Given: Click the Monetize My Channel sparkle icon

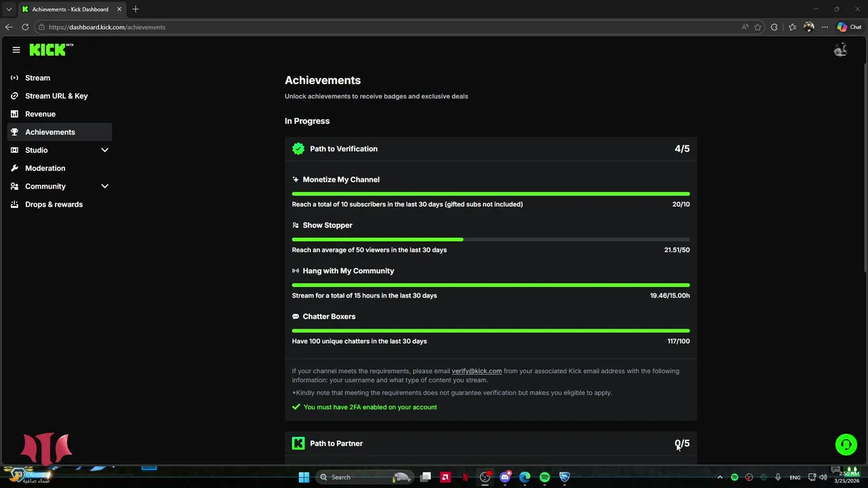Looking at the screenshot, I should (x=296, y=180).
